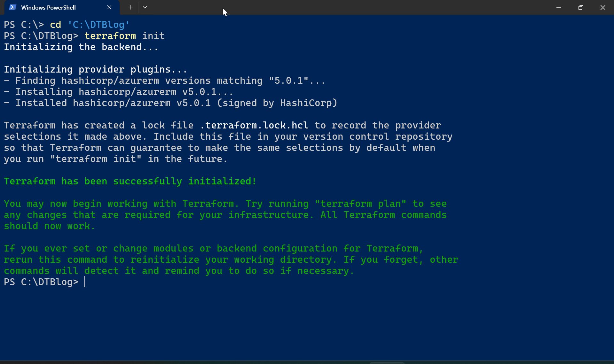
Task: Minimize the terminal window
Action: (x=559, y=7)
